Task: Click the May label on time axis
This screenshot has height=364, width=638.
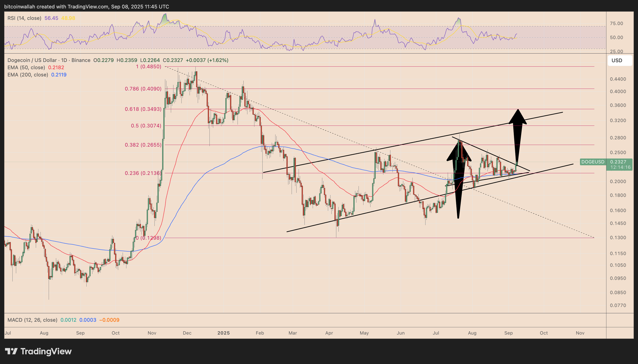Action: pos(364,333)
